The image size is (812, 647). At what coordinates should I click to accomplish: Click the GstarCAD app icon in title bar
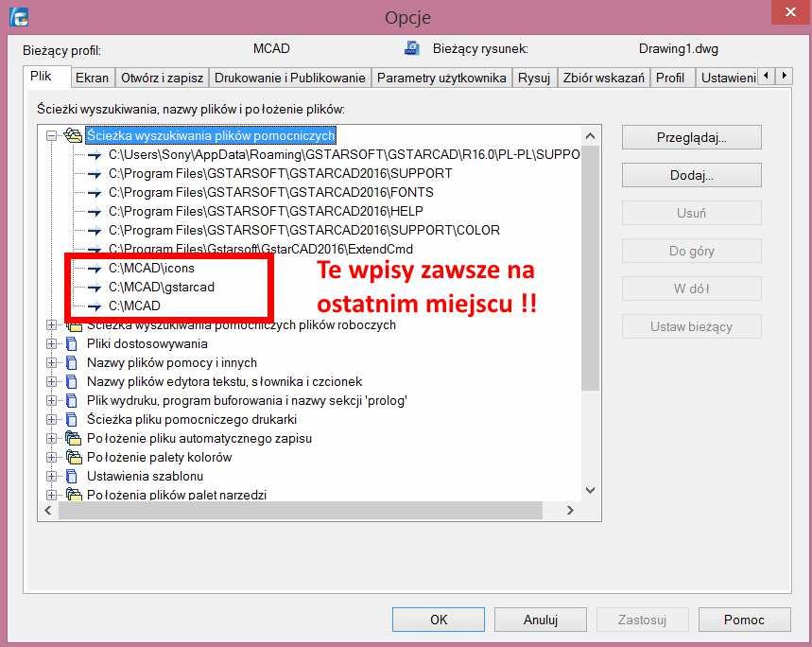click(19, 17)
